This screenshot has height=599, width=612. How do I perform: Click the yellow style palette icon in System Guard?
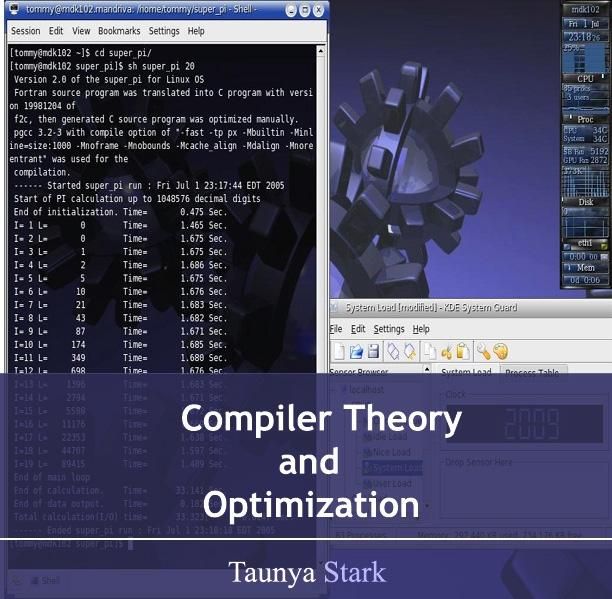[501, 351]
